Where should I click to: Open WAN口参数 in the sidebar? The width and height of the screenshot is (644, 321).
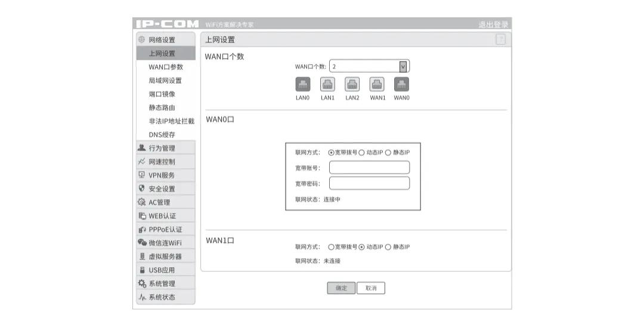pyautogui.click(x=166, y=67)
